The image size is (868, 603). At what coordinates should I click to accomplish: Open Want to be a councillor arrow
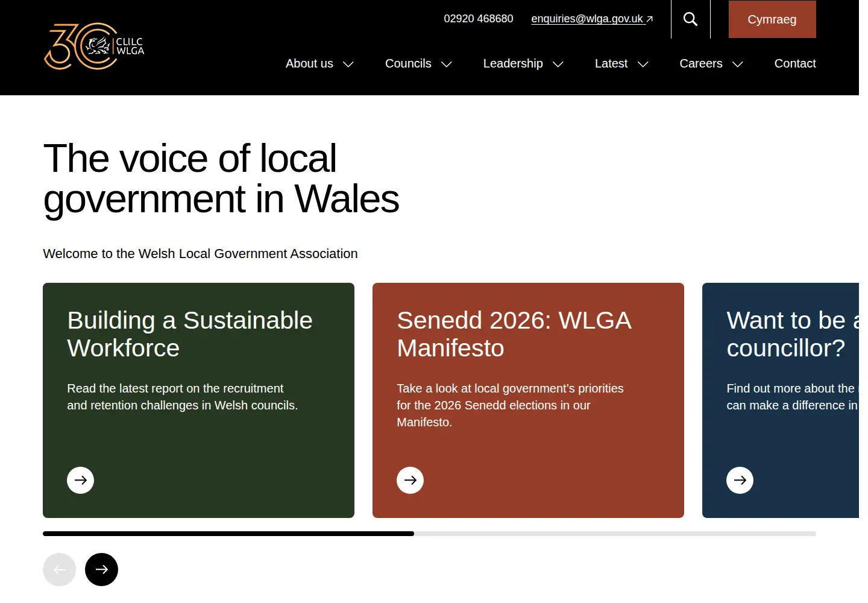point(740,481)
